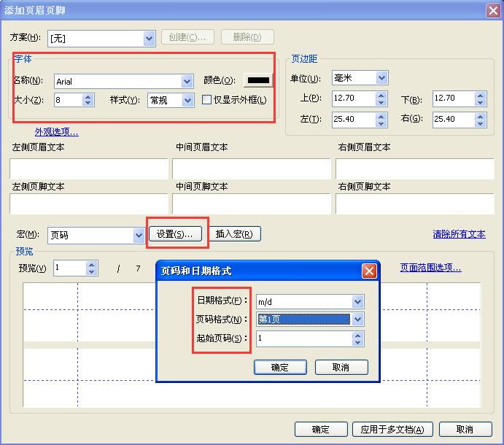Decrease the 左 left margin value

381,123
